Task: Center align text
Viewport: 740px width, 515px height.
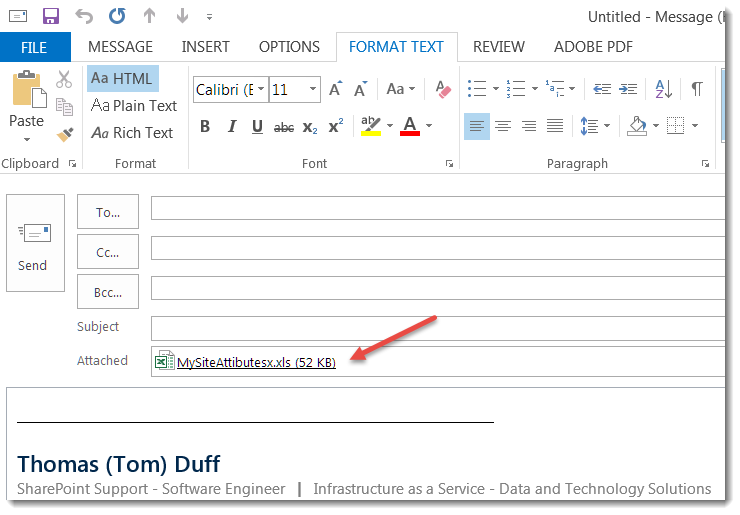Action: (x=503, y=126)
